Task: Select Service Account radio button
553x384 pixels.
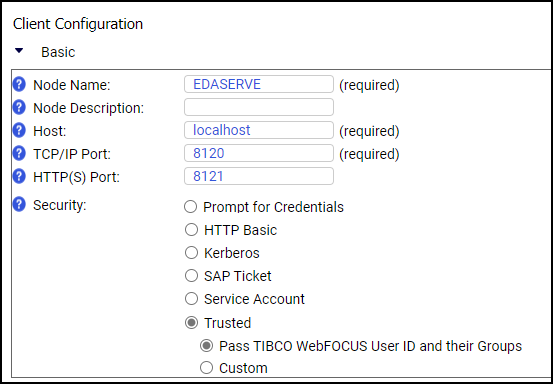Action: click(191, 299)
